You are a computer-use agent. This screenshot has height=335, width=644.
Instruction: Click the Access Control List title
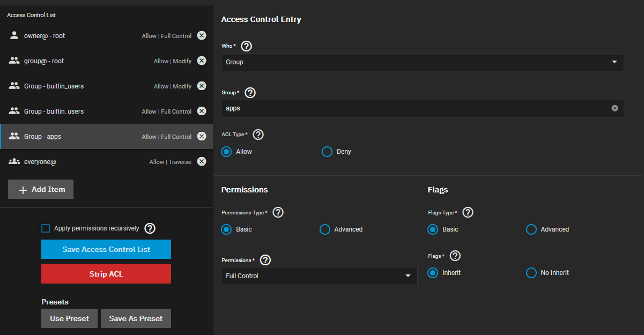[31, 15]
